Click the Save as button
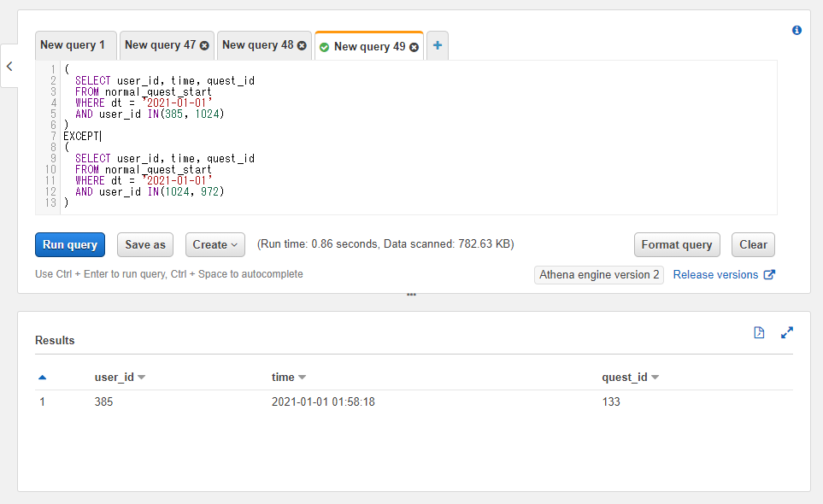823x504 pixels. 145,245
